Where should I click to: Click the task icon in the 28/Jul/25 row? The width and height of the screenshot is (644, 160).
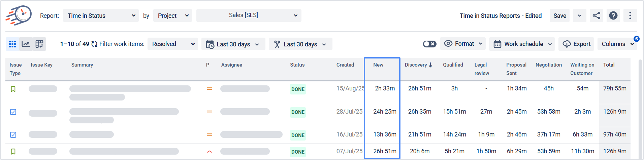[x=13, y=112]
